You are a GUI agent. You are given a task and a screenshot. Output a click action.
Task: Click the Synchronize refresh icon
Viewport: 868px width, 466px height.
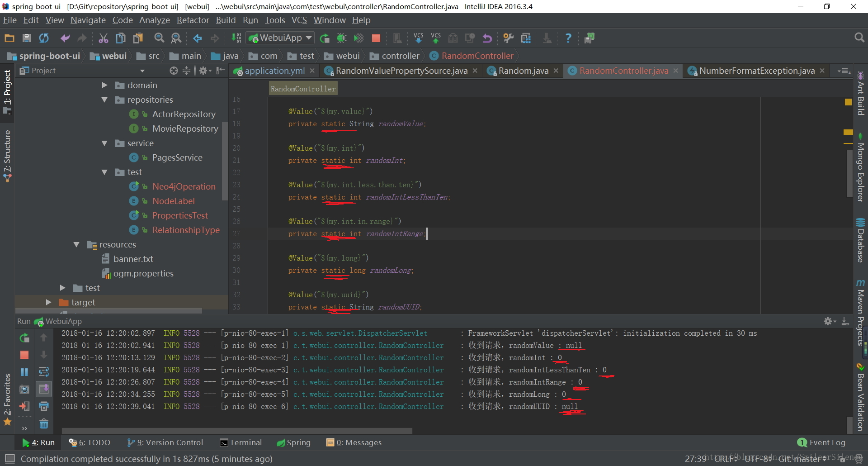coord(44,38)
